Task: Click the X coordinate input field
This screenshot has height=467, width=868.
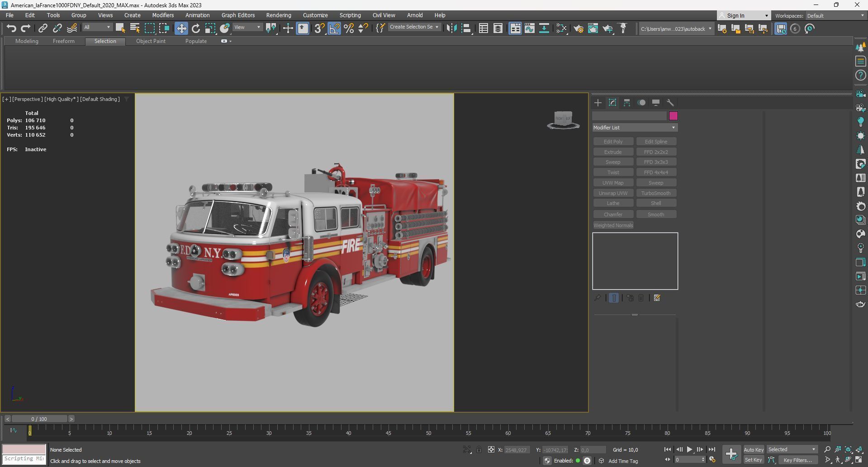Action: (x=517, y=450)
